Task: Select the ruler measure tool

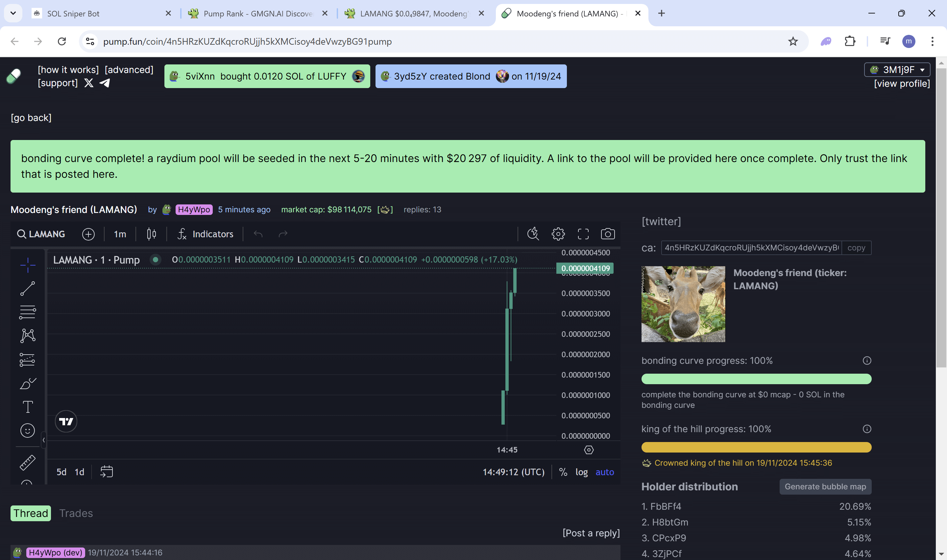Action: pos(28,462)
